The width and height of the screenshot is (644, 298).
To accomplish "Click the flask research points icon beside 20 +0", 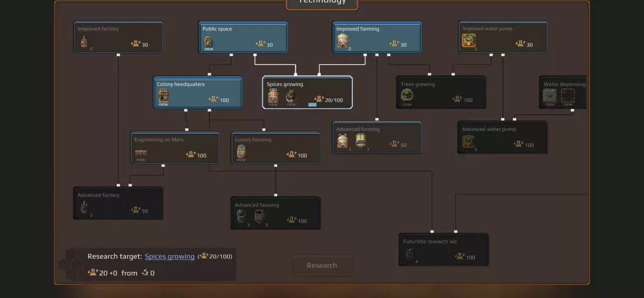I will click(93, 272).
